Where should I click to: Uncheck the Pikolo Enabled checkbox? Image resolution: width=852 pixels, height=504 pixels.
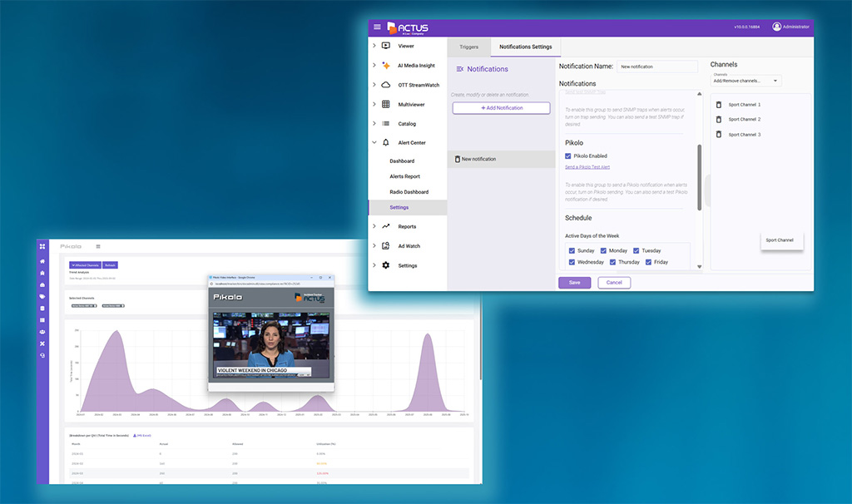568,156
